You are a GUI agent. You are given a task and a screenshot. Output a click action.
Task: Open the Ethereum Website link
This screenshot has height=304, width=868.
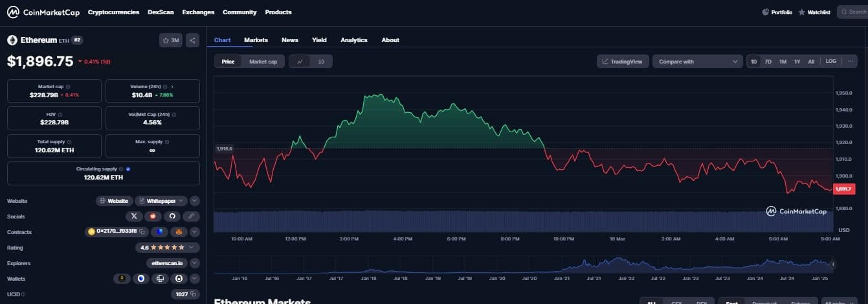click(x=115, y=201)
